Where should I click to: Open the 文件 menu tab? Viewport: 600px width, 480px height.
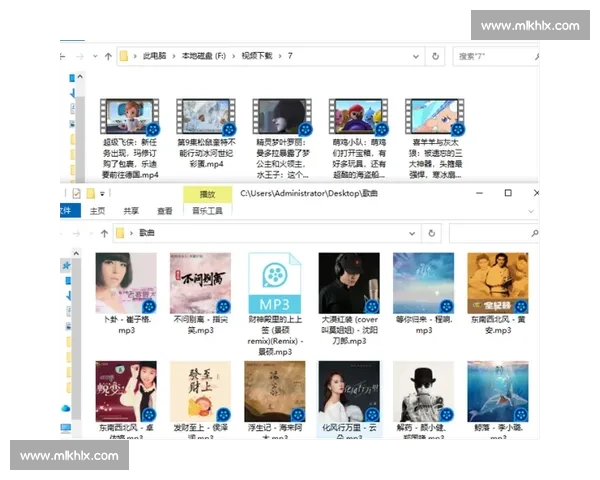tap(69, 211)
